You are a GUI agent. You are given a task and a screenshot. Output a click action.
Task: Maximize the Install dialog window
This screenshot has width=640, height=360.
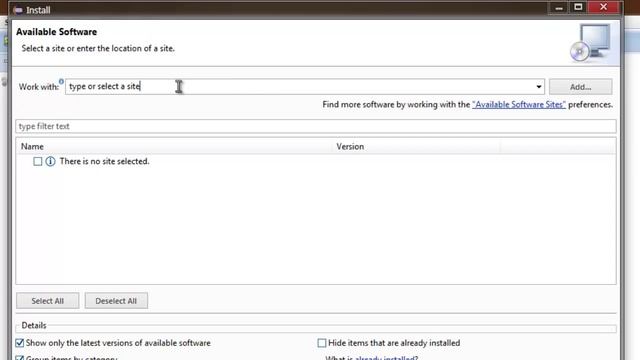(578, 7)
